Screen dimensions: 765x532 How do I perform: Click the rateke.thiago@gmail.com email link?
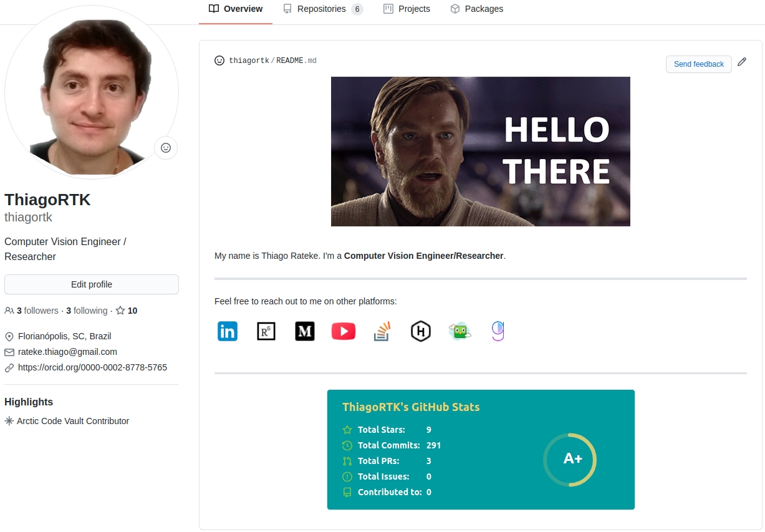67,352
